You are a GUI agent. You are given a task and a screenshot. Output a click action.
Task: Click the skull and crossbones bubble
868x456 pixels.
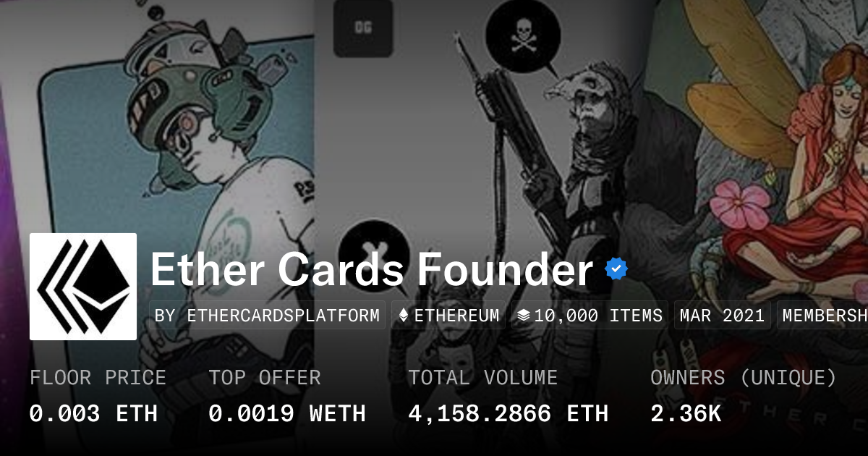[523, 36]
